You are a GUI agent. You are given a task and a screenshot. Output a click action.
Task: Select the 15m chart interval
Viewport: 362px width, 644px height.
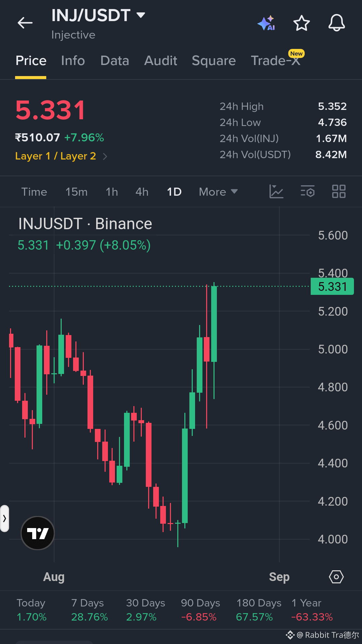pyautogui.click(x=76, y=192)
